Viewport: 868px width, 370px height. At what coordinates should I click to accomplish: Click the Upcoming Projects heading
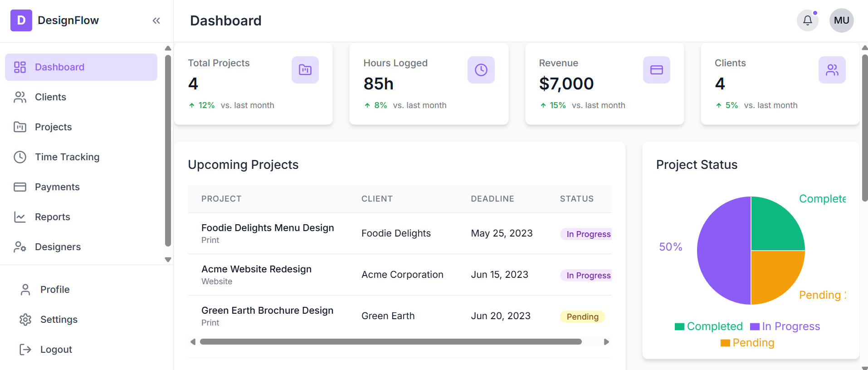point(243,165)
